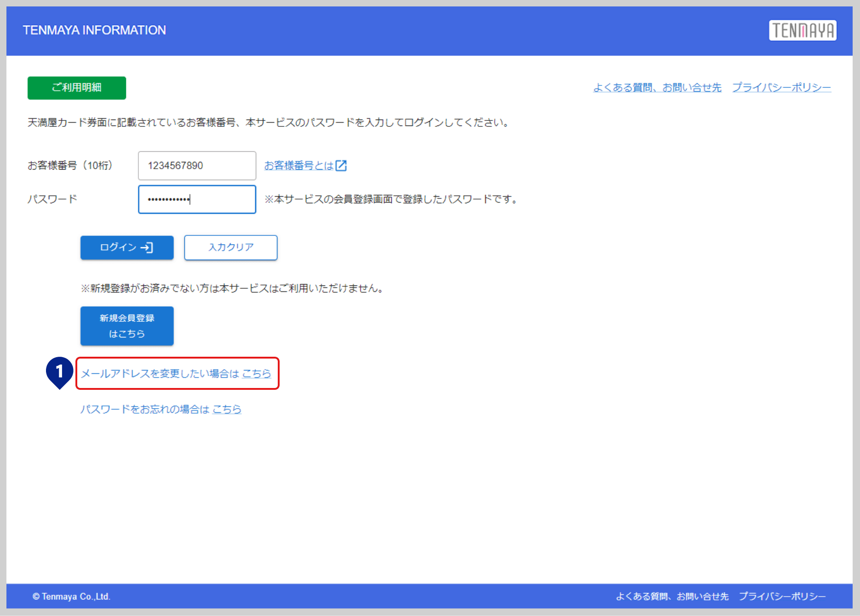Open プライバシーポリシー link at top
Screen dimensions: 860x616
(x=781, y=87)
